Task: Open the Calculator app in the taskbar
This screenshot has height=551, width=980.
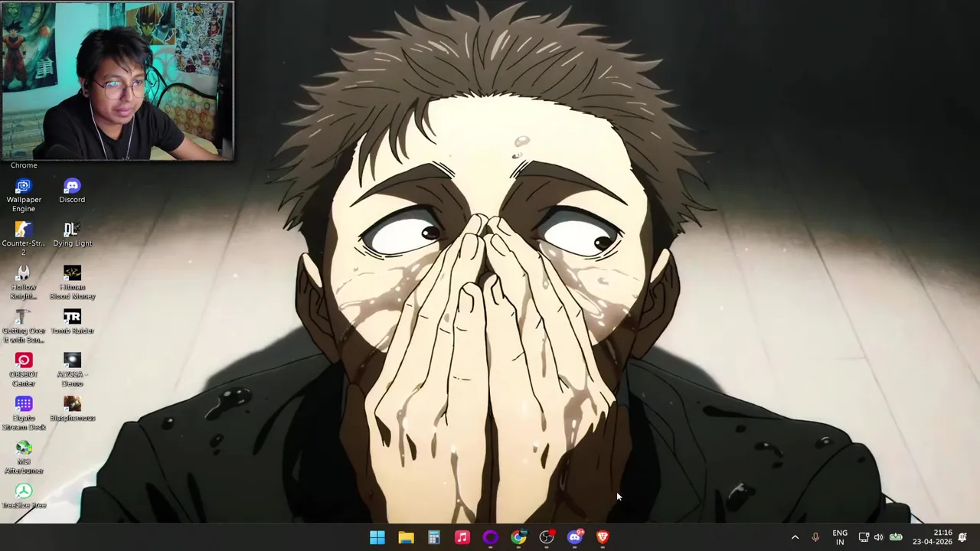Action: pos(434,537)
